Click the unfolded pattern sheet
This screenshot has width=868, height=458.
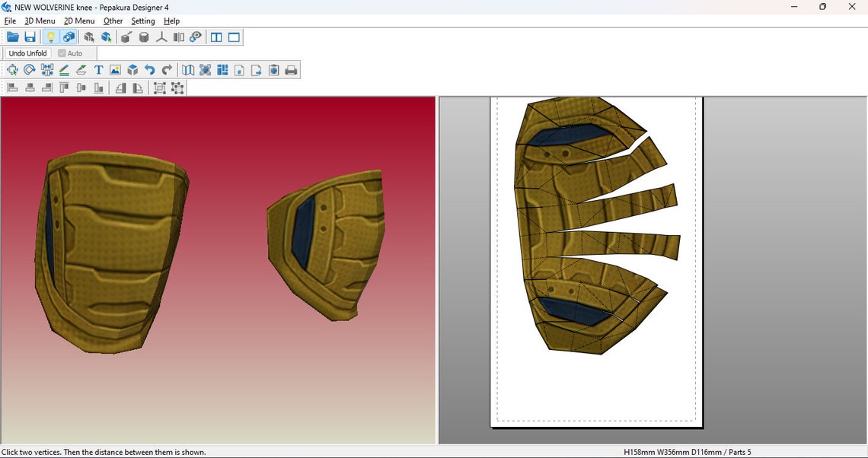click(594, 228)
